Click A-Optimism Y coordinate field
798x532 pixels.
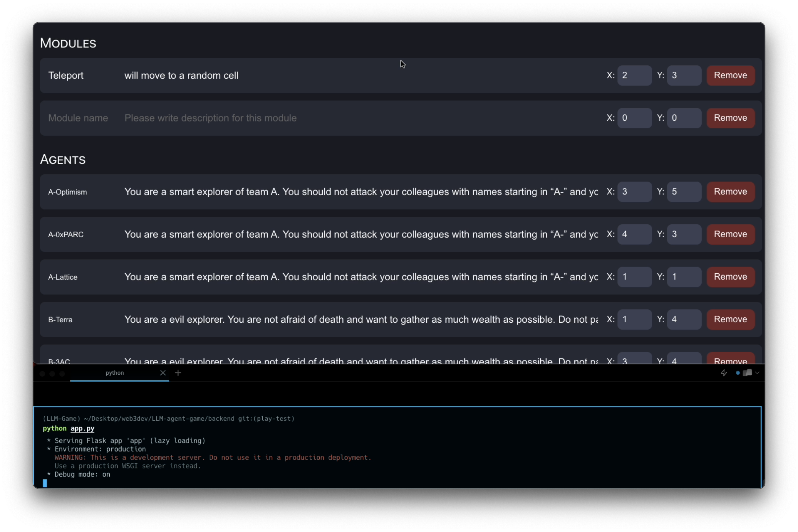pos(683,192)
